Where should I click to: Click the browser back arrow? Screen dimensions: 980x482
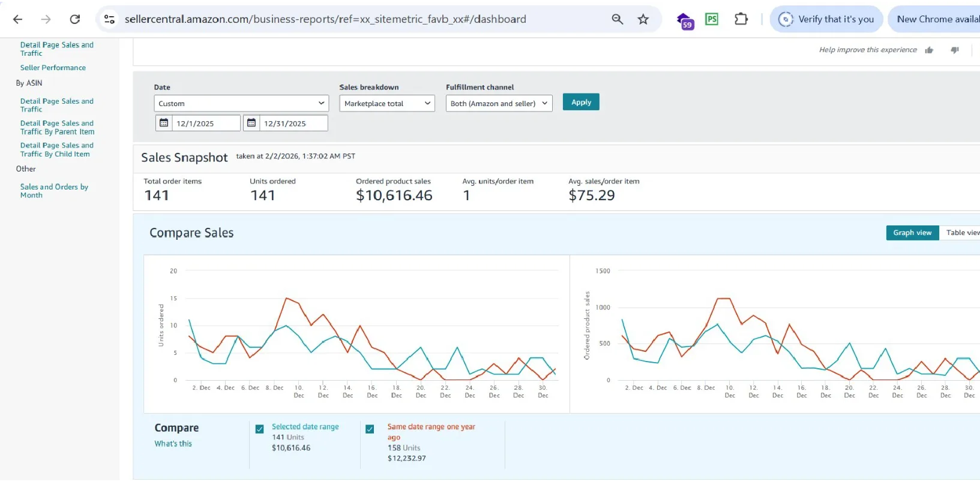click(x=18, y=19)
